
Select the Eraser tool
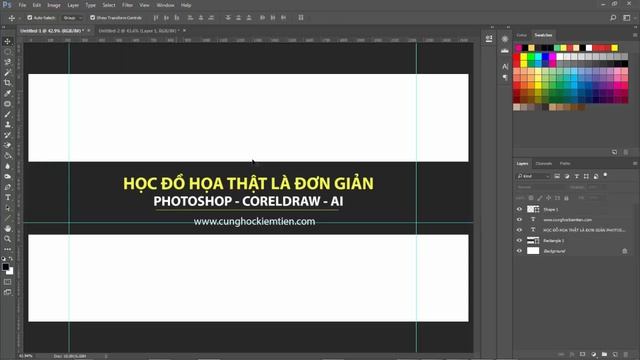[7, 145]
